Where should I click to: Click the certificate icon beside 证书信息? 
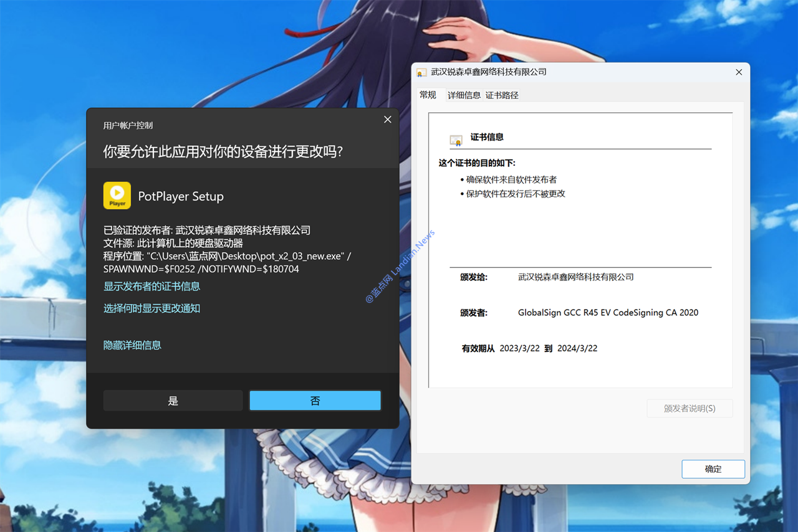[x=456, y=140]
